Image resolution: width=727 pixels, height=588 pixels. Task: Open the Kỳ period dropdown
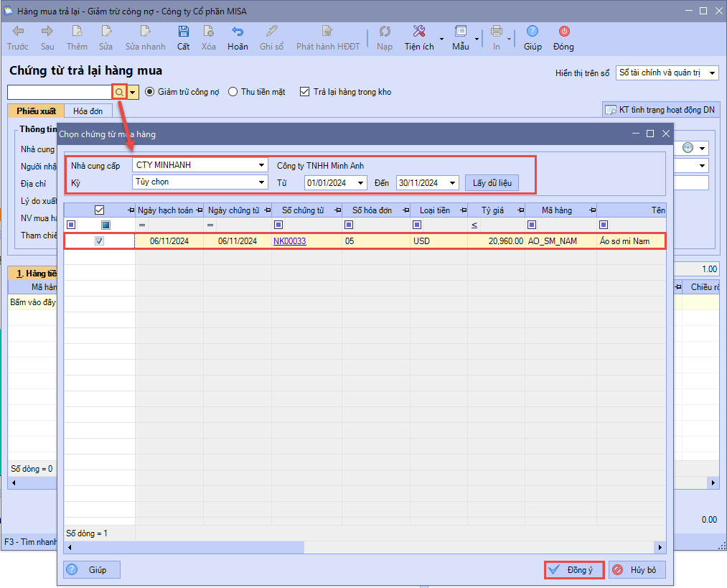click(261, 182)
